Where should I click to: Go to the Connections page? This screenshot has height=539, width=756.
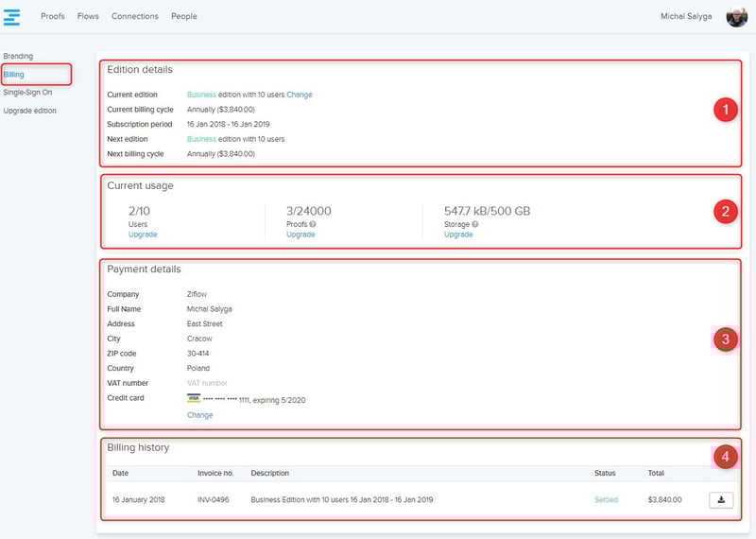tap(135, 17)
